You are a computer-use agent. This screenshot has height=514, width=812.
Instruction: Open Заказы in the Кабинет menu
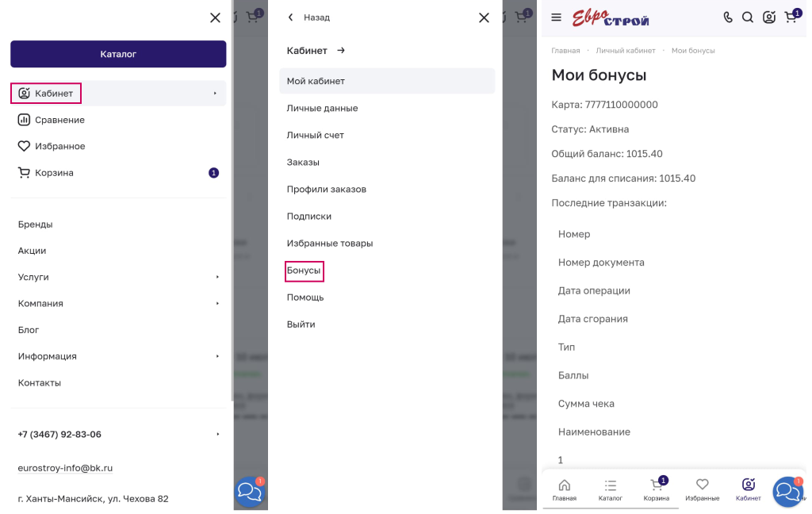click(x=303, y=162)
